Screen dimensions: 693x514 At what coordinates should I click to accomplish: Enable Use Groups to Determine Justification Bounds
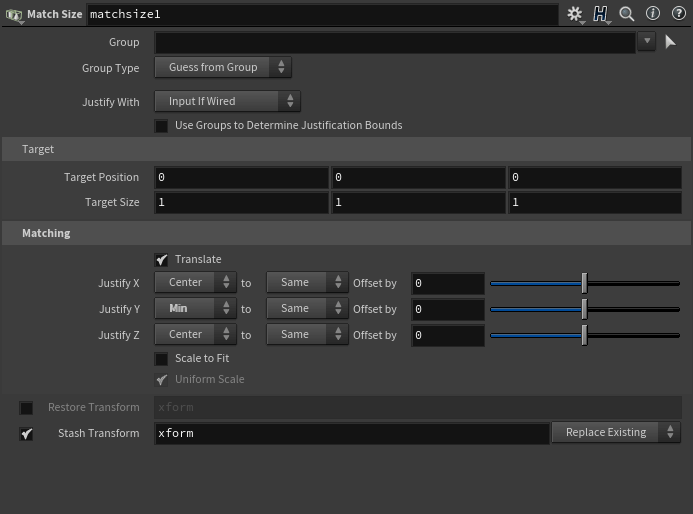pos(162,126)
